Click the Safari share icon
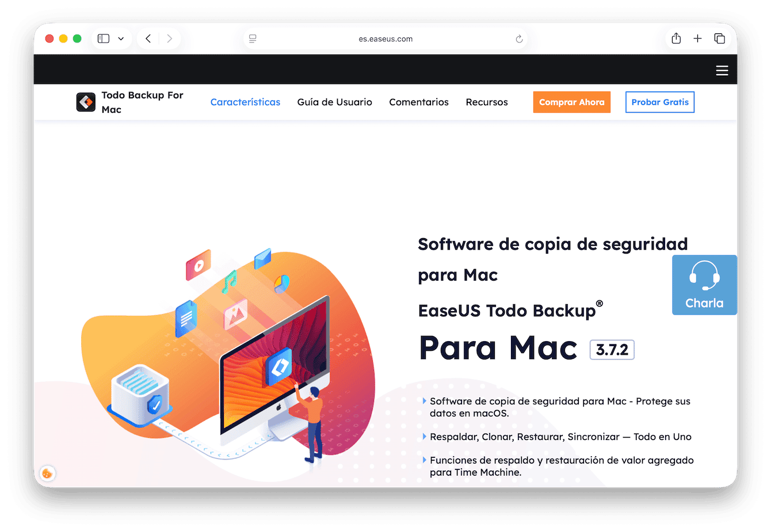This screenshot has height=532, width=771. tap(676, 39)
